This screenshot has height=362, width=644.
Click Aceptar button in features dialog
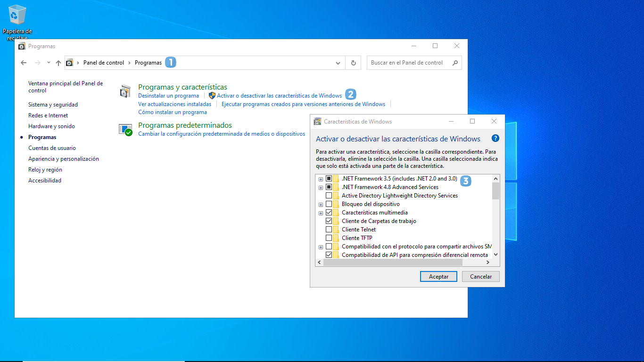[x=438, y=277]
